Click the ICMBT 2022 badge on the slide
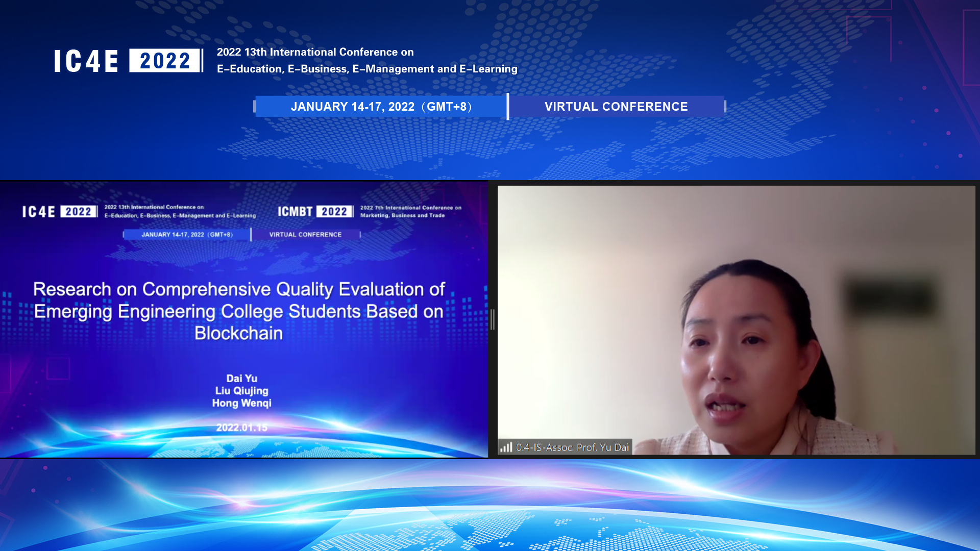Screen dimensions: 980x551 [x=334, y=212]
